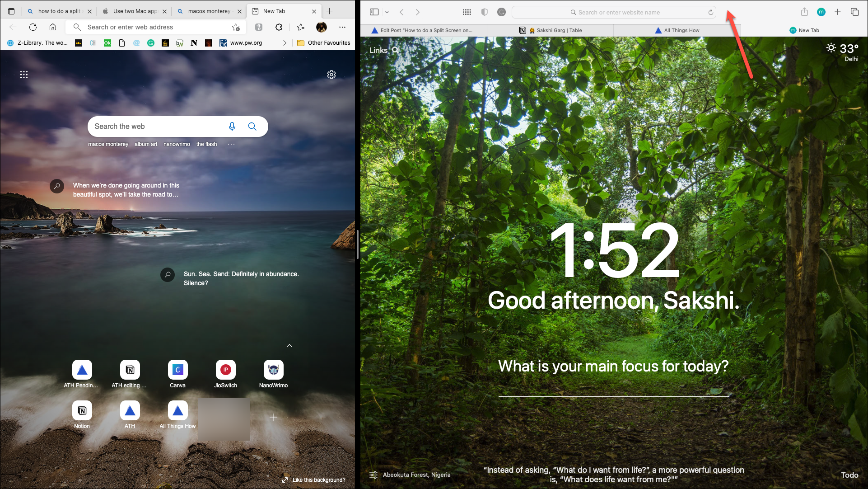Open Canva from the app dock
This screenshot has width=868, height=489.
tap(177, 369)
